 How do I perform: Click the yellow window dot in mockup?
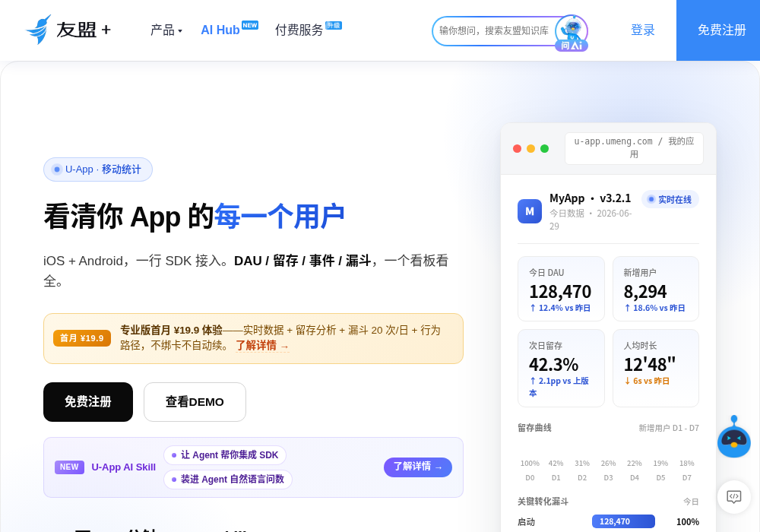tap(530, 149)
